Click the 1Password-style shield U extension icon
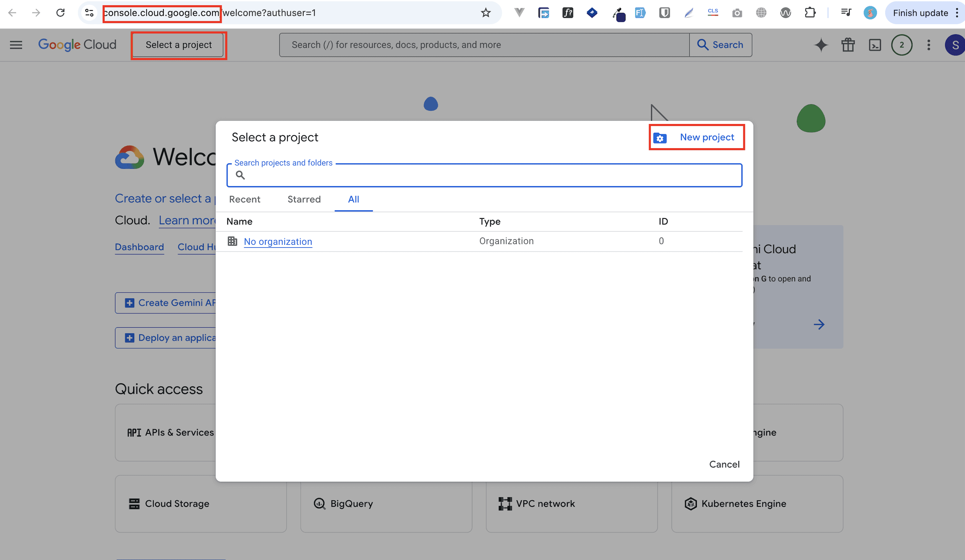The image size is (965, 560). [665, 13]
